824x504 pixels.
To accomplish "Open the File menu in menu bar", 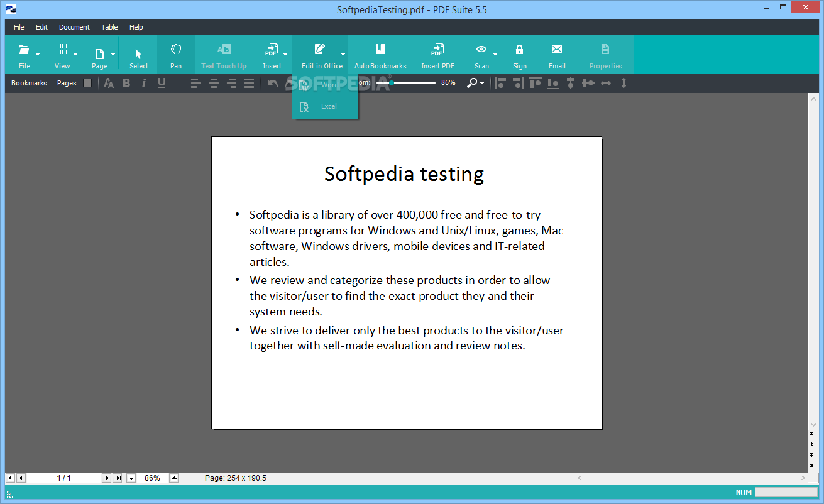I will click(19, 27).
